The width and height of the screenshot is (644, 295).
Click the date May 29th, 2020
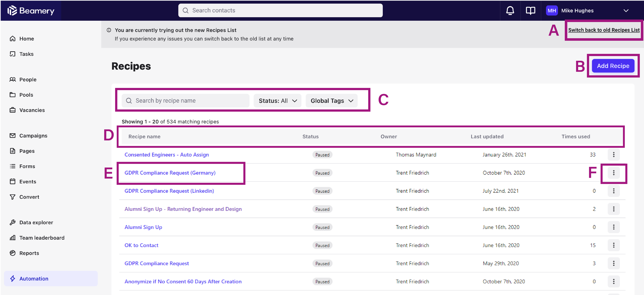tap(500, 263)
